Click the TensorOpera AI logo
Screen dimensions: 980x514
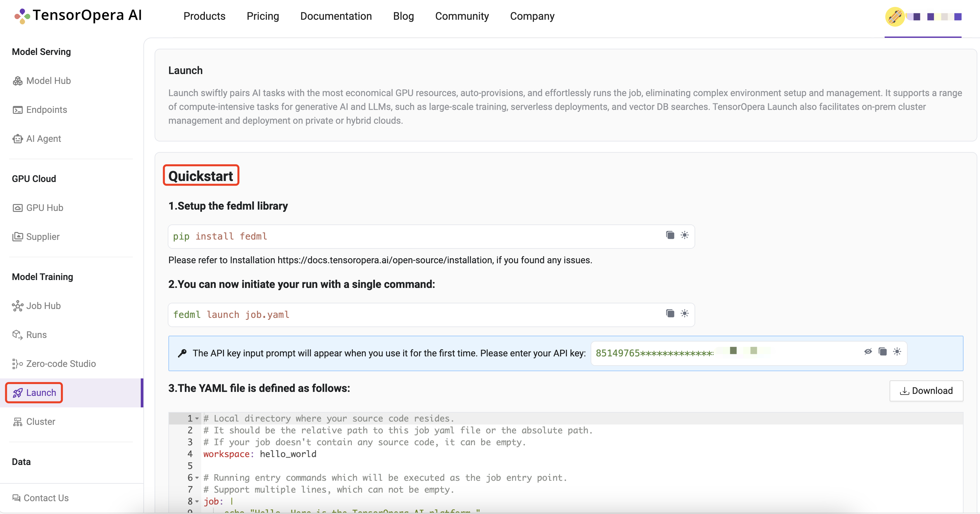[78, 15]
